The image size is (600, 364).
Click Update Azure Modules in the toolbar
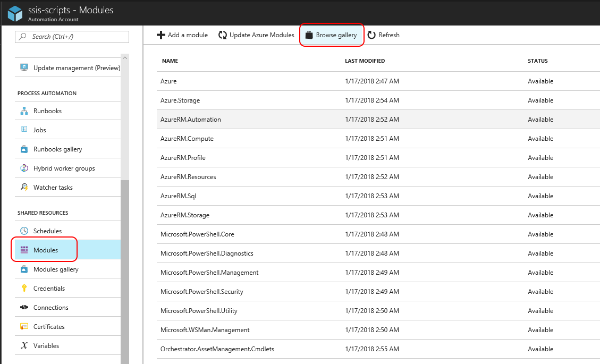click(x=257, y=35)
